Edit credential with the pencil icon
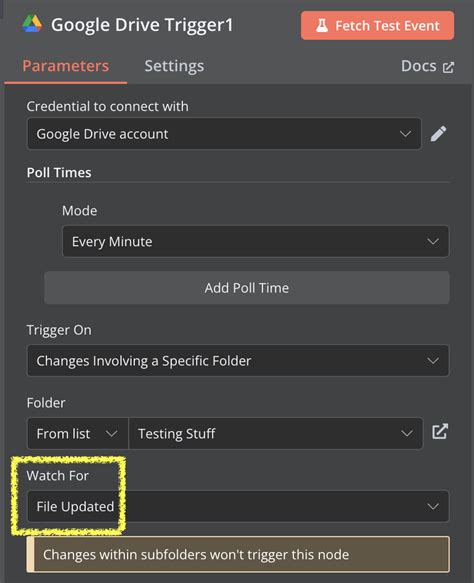Image resolution: width=474 pixels, height=583 pixels. 439,134
